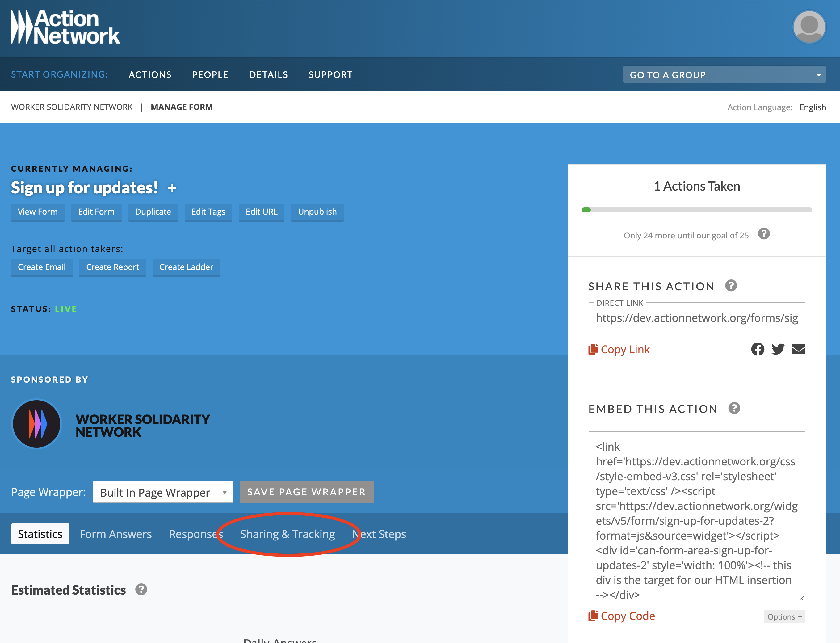Screen dimensions: 840x643
Task: Click the plus next to the form title
Action: click(x=172, y=188)
